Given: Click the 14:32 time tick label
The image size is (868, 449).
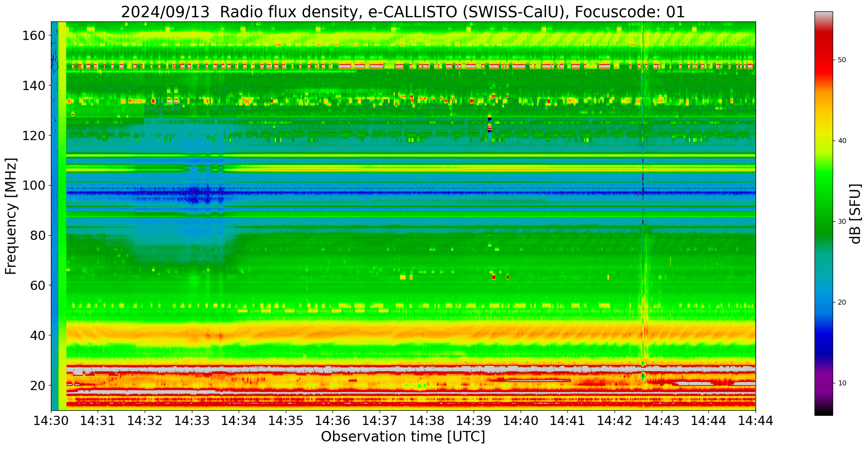Looking at the screenshot, I should tap(145, 420).
